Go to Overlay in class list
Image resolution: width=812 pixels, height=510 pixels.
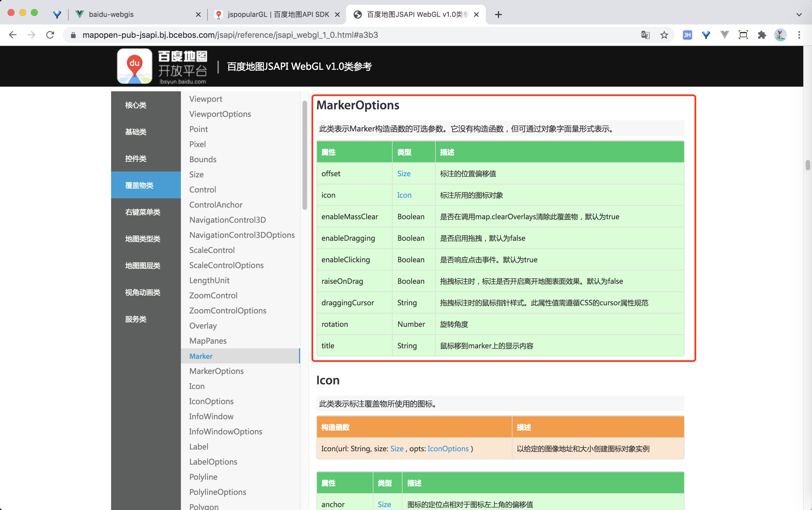[x=203, y=326]
